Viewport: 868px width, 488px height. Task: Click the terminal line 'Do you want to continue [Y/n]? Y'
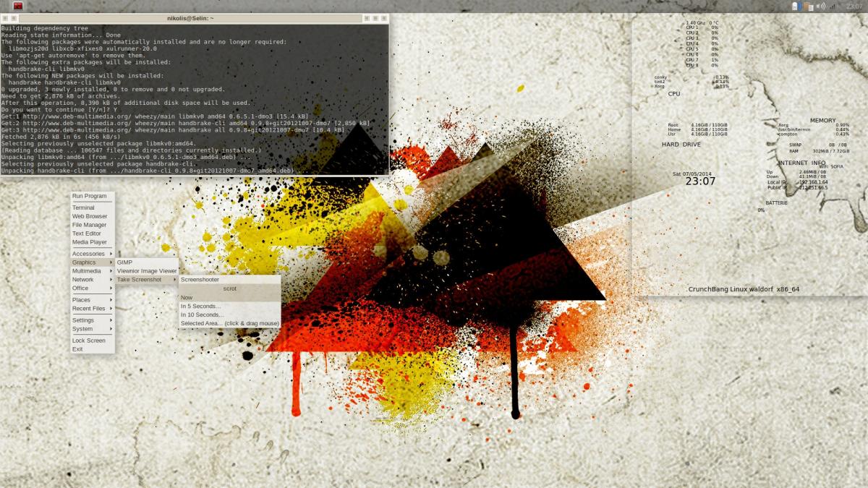click(x=59, y=109)
